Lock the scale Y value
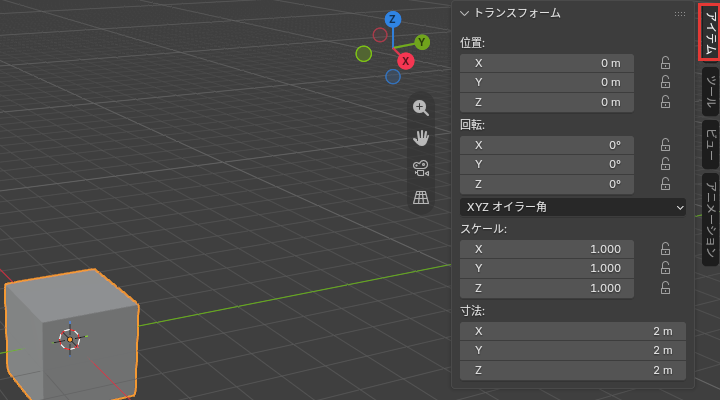 coord(665,268)
